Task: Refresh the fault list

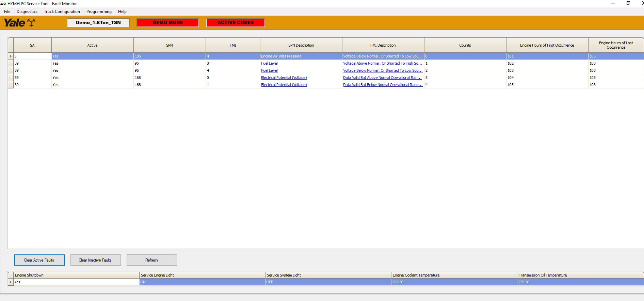Action: [x=151, y=260]
